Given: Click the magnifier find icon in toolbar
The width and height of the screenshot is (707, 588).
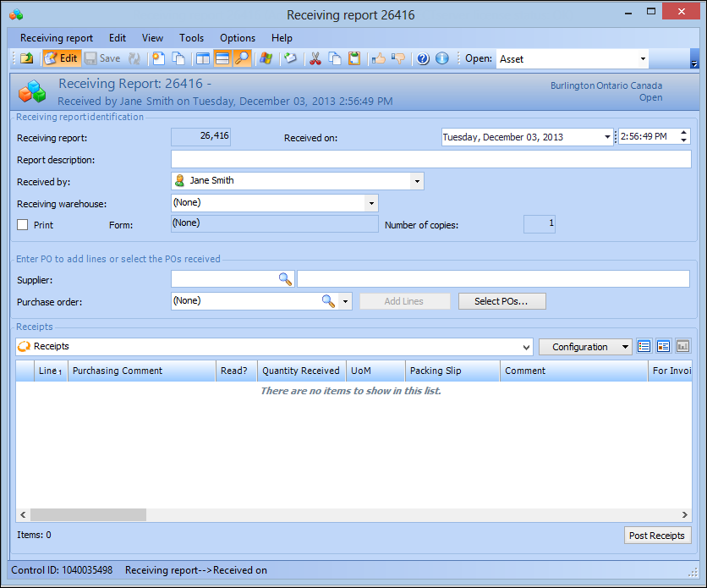Looking at the screenshot, I should [x=242, y=58].
